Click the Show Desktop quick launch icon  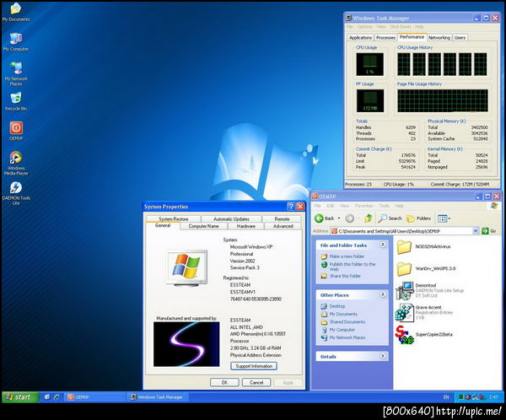(x=47, y=397)
